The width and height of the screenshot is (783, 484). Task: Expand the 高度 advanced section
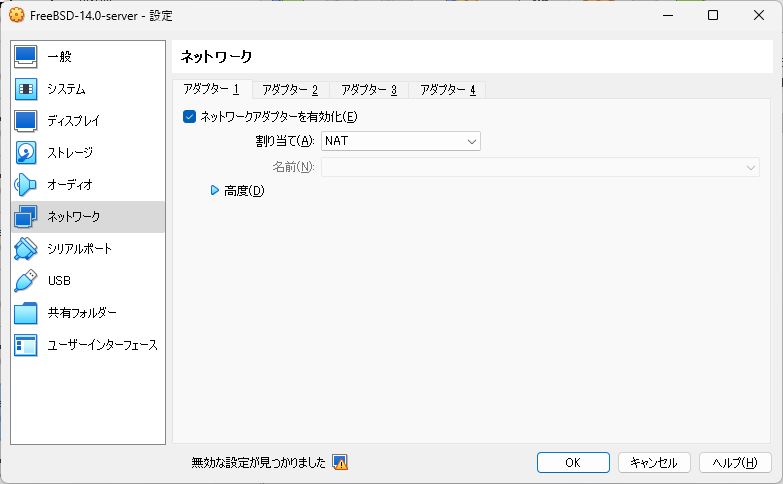[x=215, y=190]
